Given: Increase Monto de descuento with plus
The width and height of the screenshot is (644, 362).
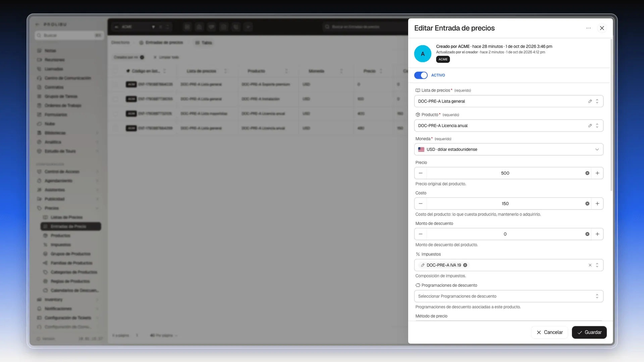Looking at the screenshot, I should point(597,234).
